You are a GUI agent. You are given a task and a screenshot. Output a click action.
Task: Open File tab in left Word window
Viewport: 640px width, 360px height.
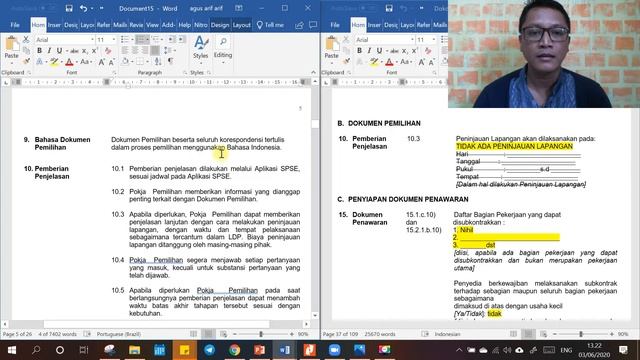point(15,25)
